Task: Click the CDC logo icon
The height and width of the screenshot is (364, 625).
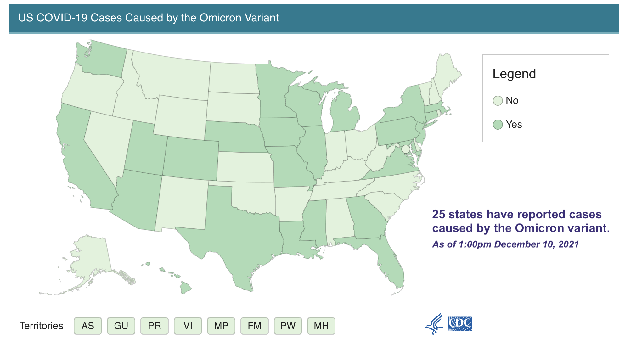Action: click(460, 324)
